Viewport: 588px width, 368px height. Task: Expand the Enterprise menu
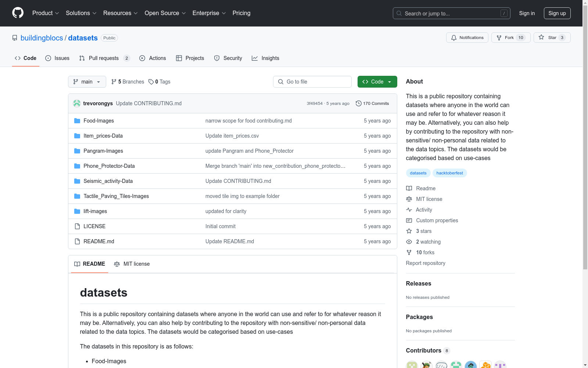click(x=209, y=13)
